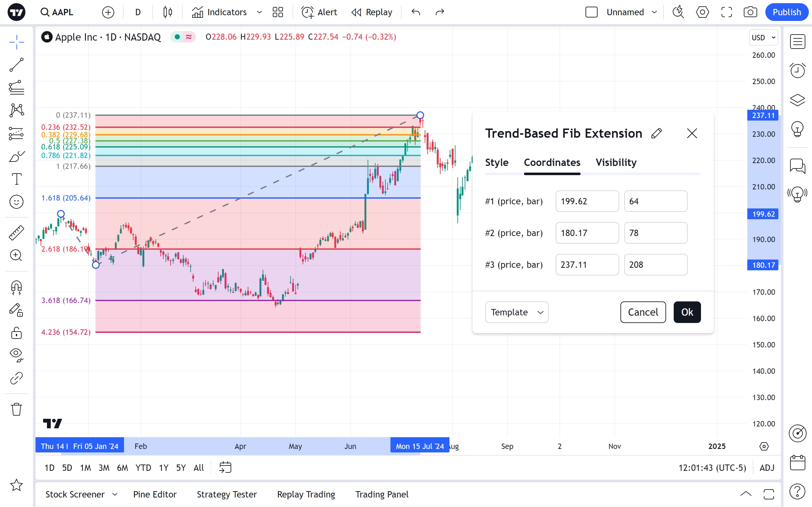The image size is (812, 507).
Task: Click the trash remove drawings icon
Action: click(x=16, y=409)
